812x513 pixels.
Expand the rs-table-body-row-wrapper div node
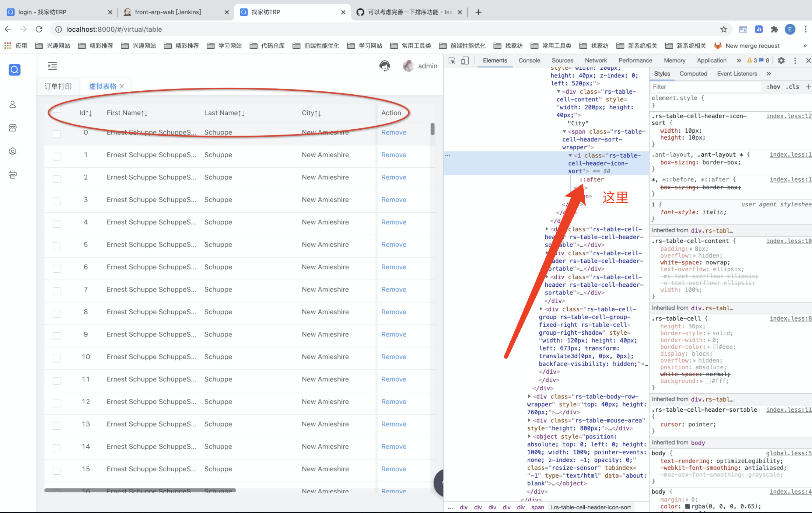pyautogui.click(x=529, y=396)
